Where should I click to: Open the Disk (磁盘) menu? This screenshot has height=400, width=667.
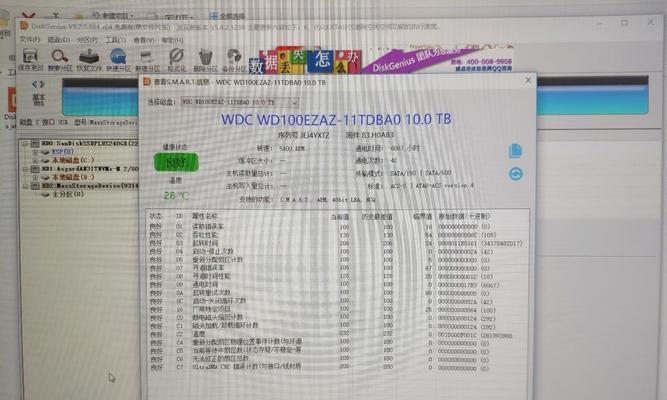(59, 40)
